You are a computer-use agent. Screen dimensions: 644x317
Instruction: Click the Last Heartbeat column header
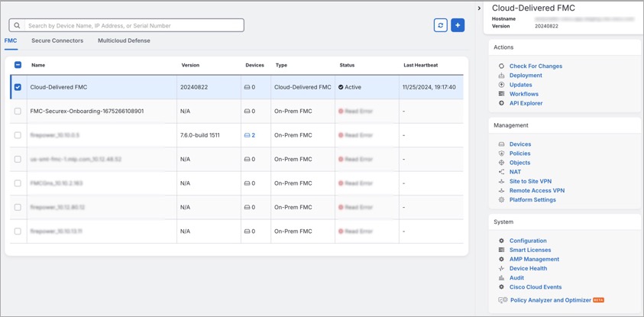click(422, 65)
